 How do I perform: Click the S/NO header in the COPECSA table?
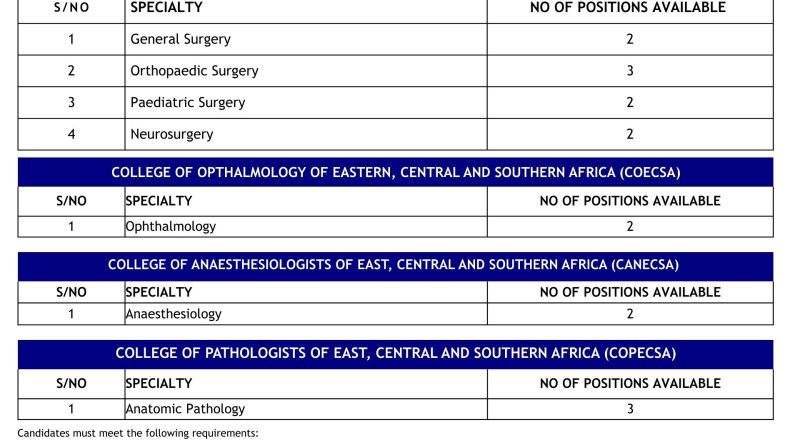[71, 384]
